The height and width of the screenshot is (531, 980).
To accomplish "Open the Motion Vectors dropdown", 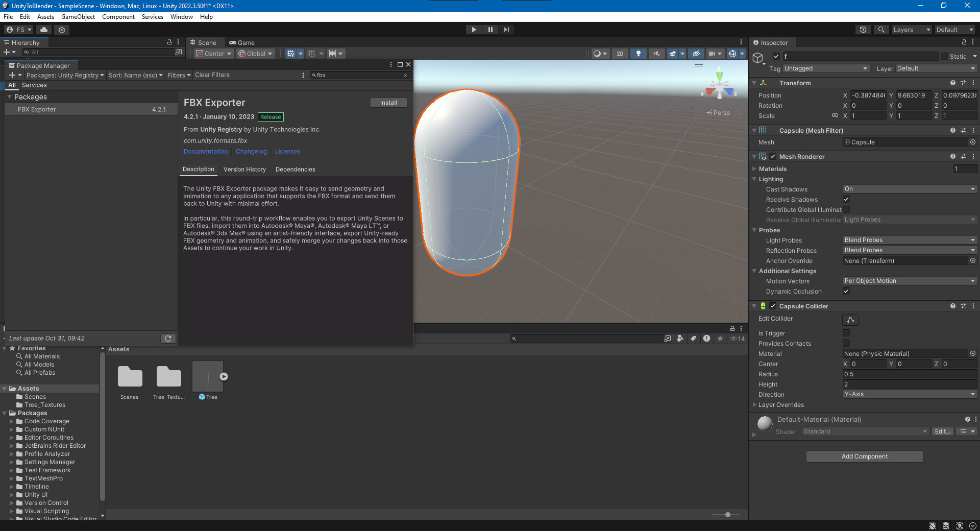I will tap(910, 281).
